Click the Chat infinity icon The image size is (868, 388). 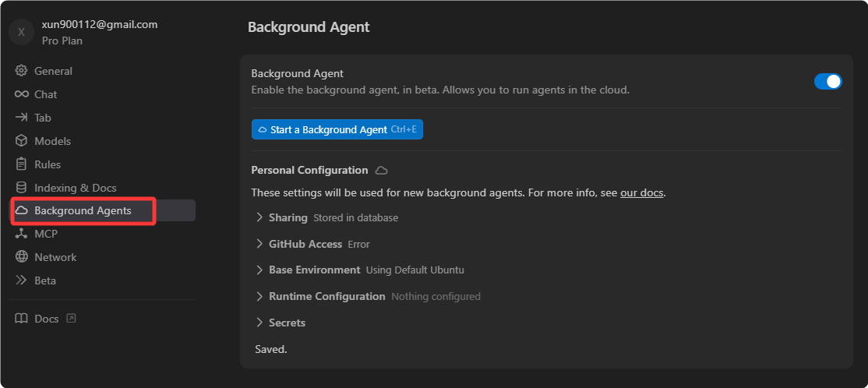coord(21,94)
